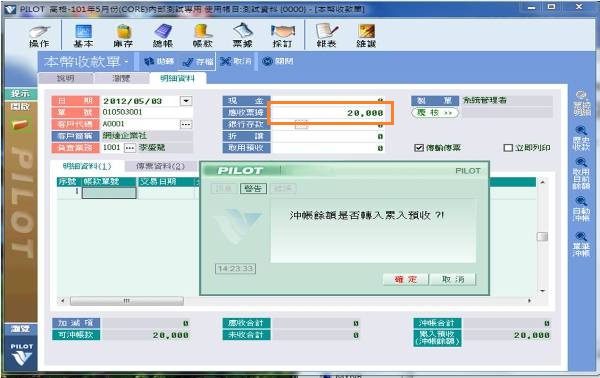Open customer code lookup next to A0001
This screenshot has height=378, width=600.
(186, 124)
